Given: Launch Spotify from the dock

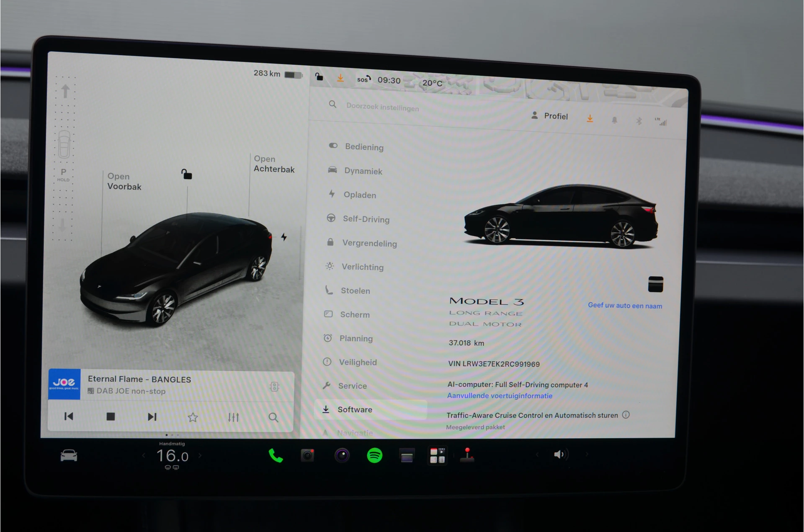Looking at the screenshot, I should pos(374,455).
